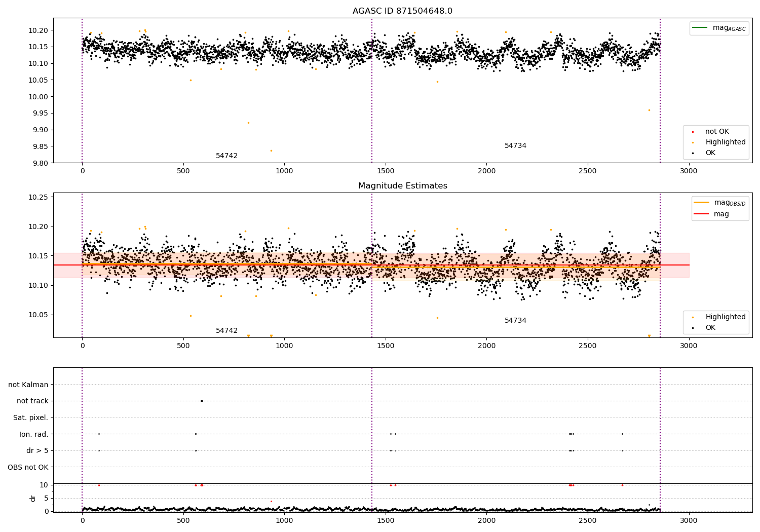760x532 pixels.
Task: Click the red line sample beside mag legend entry
Action: pos(702,214)
